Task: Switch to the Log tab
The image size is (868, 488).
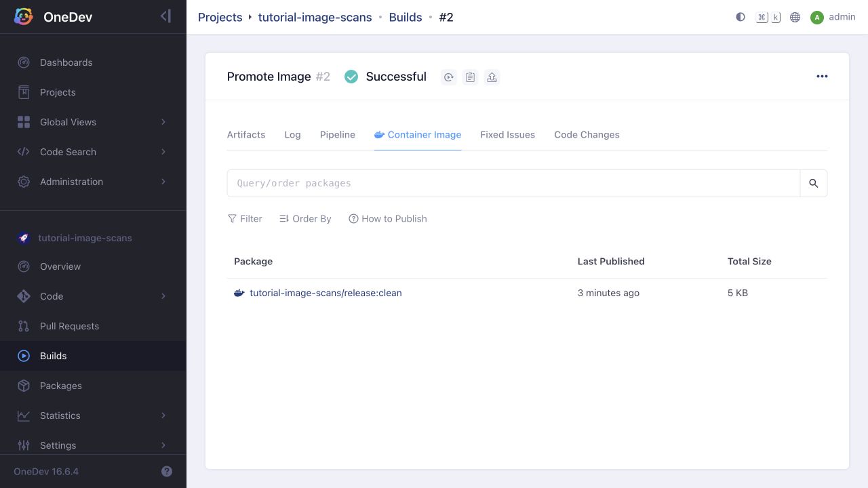Action: [292, 135]
